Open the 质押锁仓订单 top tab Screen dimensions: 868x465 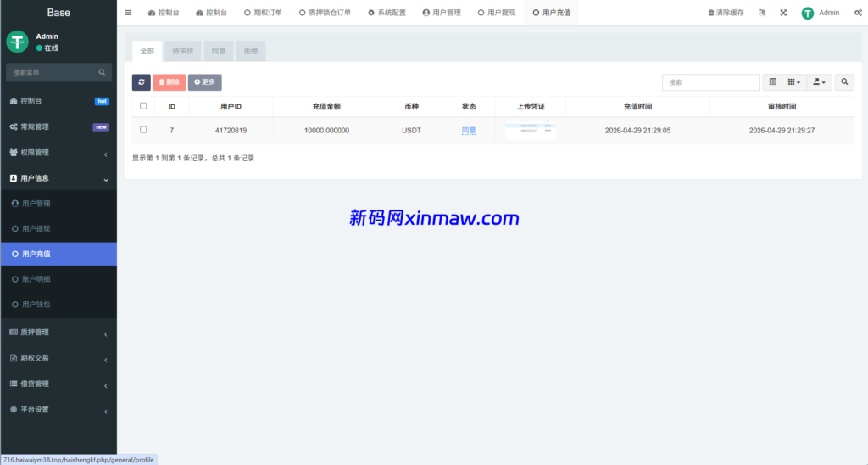[x=325, y=13]
